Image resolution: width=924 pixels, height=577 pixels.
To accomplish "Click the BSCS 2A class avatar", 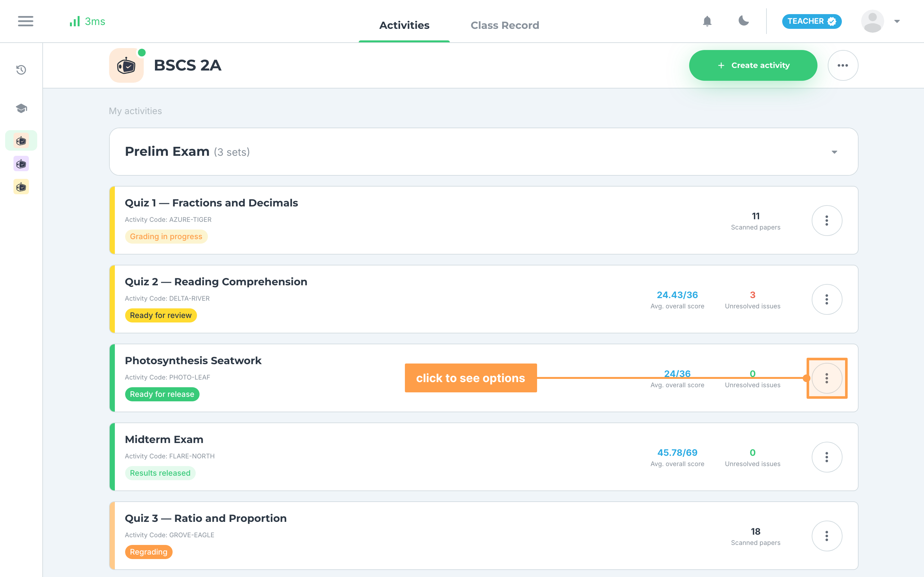I will [126, 65].
